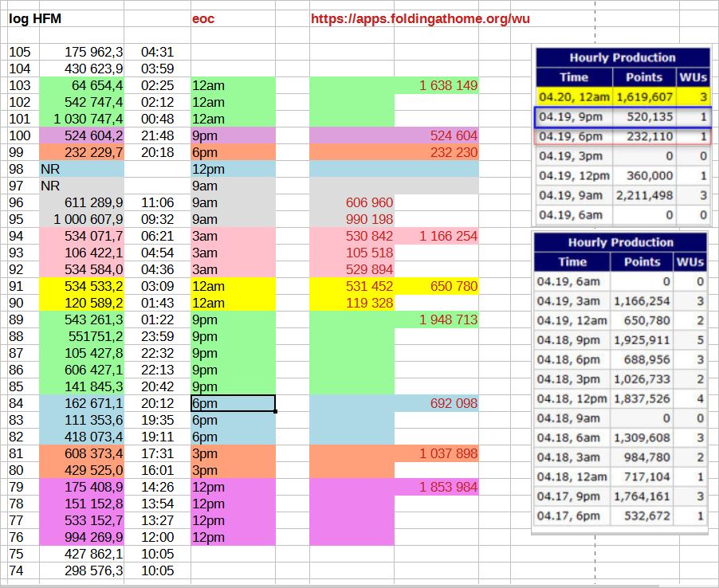Viewport: 719px width, 588px height.
Task: Select the red 'eoc' header cell
Action: pos(203,18)
